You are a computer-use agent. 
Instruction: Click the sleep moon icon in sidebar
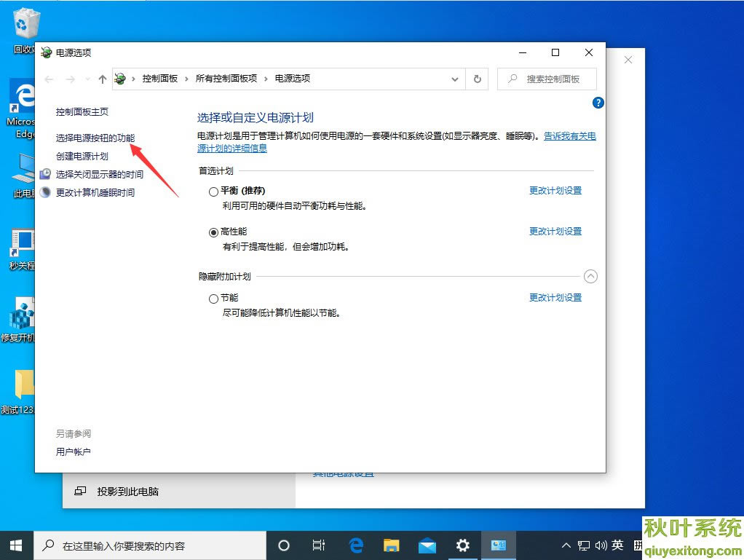click(45, 192)
